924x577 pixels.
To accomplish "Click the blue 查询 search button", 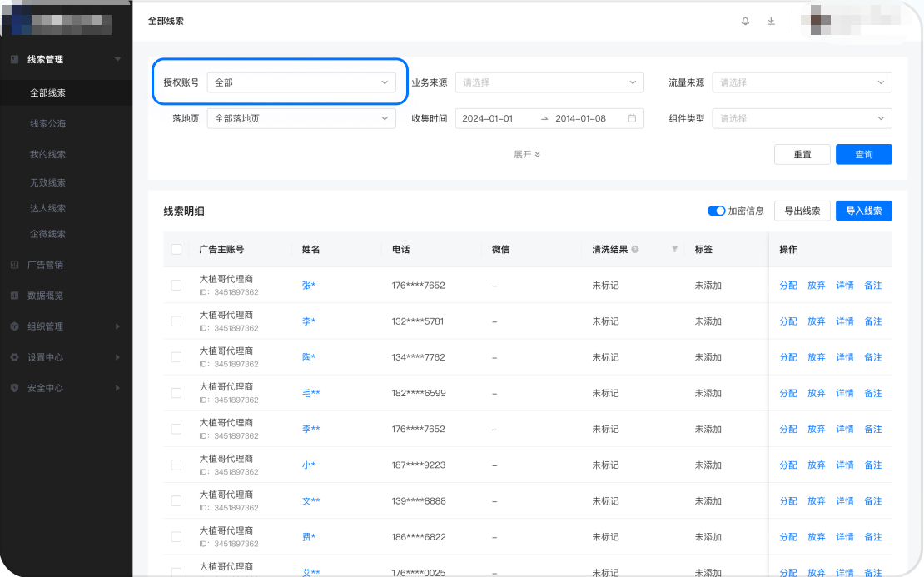I will tap(863, 154).
